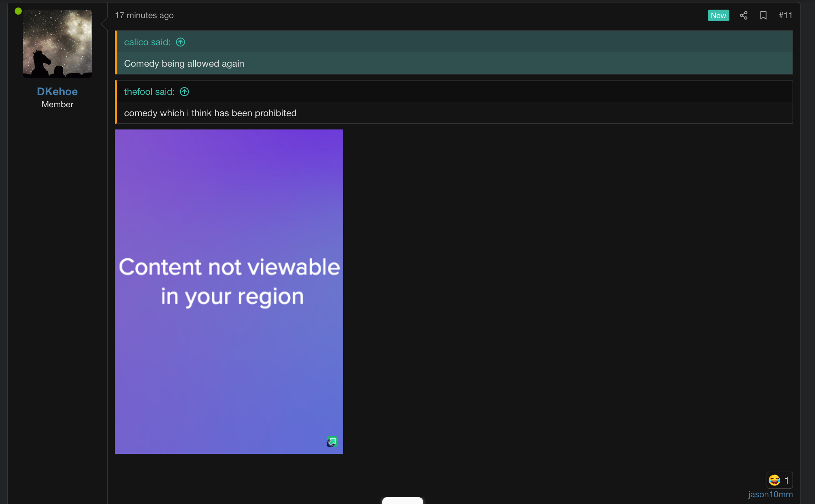Click the 'Member' user title text
This screenshot has height=504, width=815.
[57, 104]
